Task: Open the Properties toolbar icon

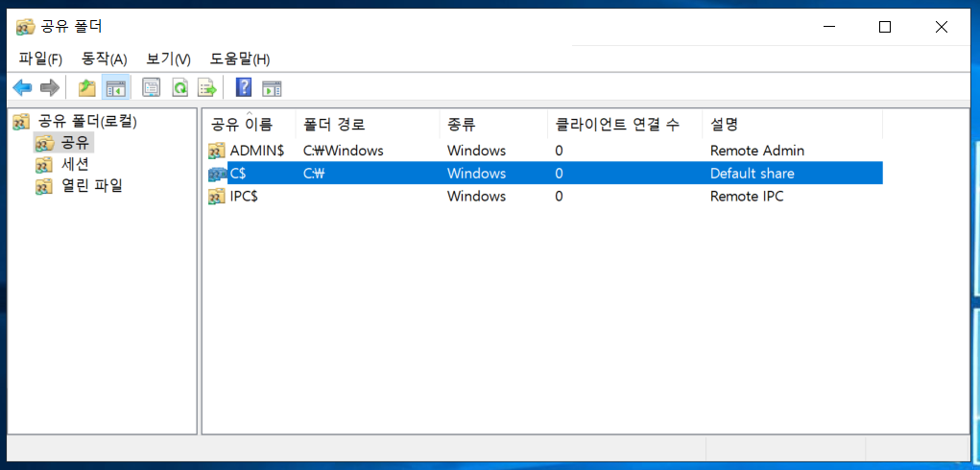Action: [x=151, y=88]
